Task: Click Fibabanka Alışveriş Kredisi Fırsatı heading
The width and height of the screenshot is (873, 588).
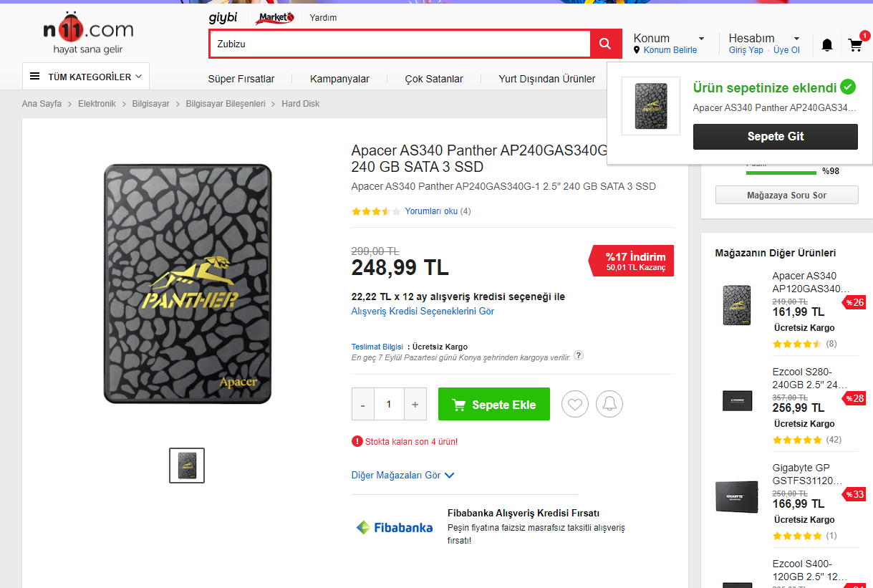Action: (x=524, y=513)
